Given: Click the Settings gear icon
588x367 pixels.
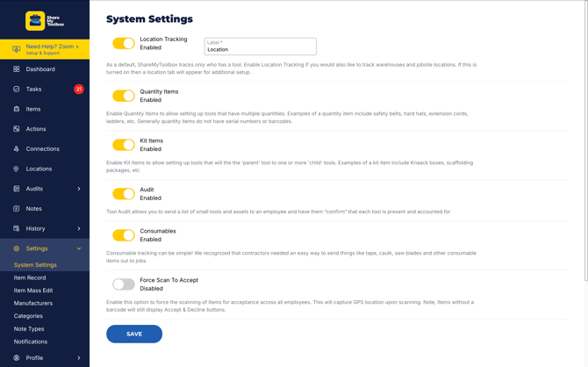Looking at the screenshot, I should pos(16,248).
